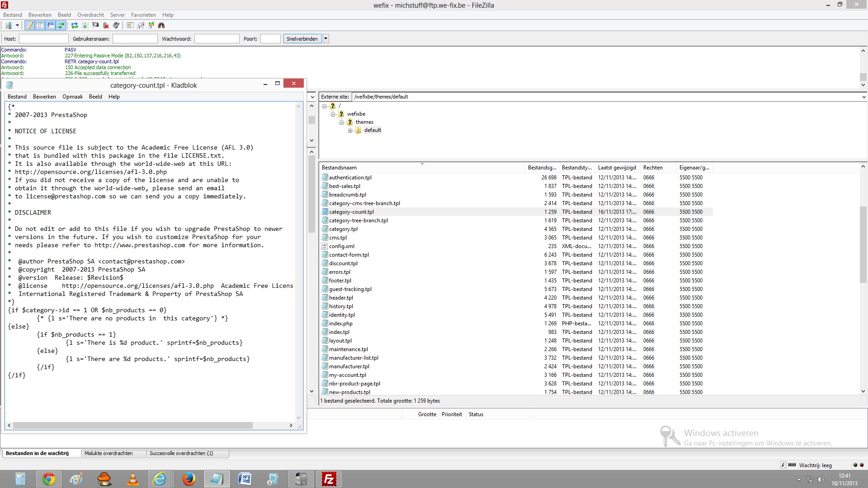
Task: Click the Disconnect from server icon
Action: click(106, 25)
